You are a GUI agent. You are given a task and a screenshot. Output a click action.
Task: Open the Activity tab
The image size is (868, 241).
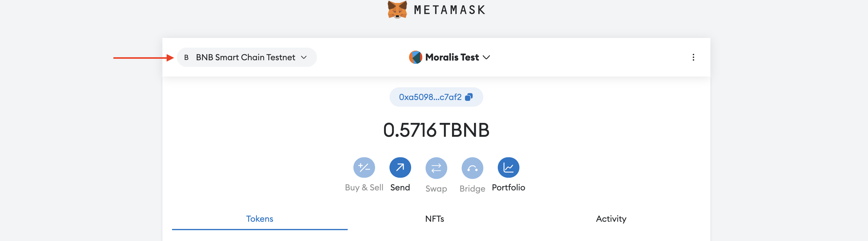click(611, 219)
